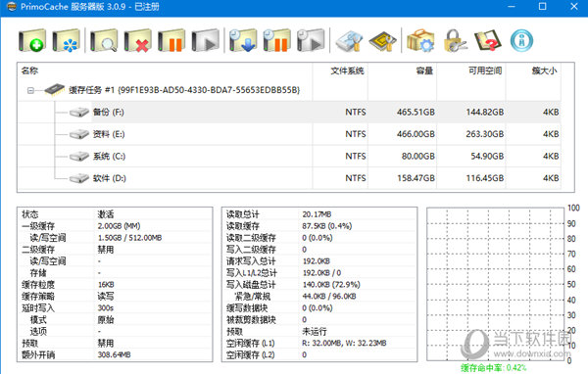
Task: Select the 备份 (F:) volume row
Action: (289, 112)
